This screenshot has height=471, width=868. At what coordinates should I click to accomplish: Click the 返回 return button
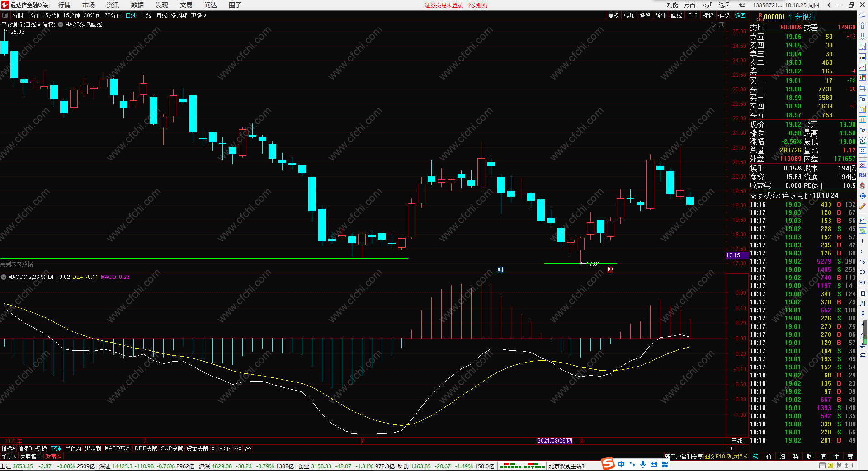point(741,15)
